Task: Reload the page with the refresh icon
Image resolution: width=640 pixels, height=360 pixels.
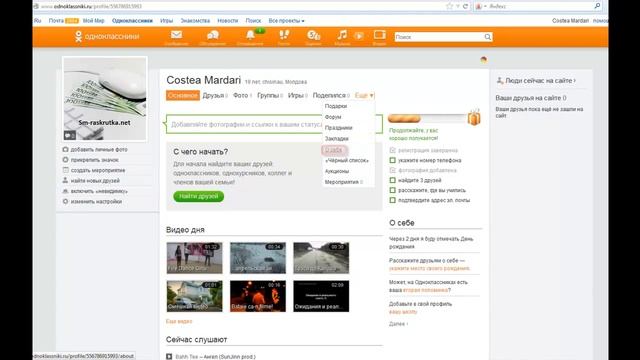Action: pyautogui.click(x=465, y=6)
